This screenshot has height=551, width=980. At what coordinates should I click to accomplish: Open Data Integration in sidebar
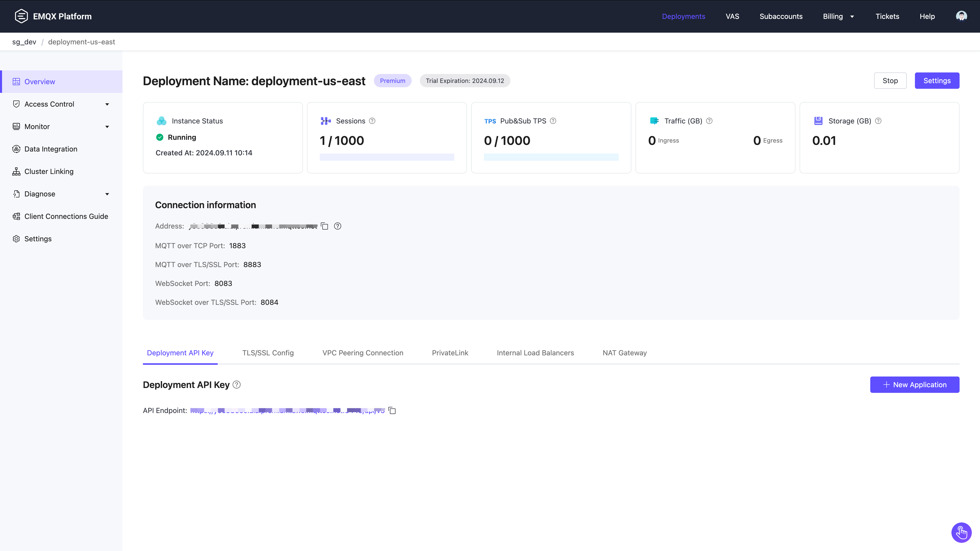[x=62, y=149]
